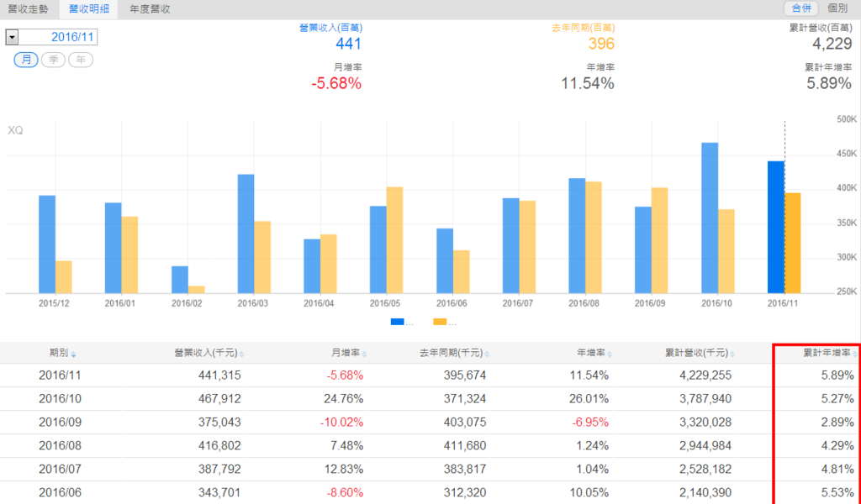861x504 pixels.
Task: Click the 395,674 prior-year cell
Action: pyautogui.click(x=464, y=375)
